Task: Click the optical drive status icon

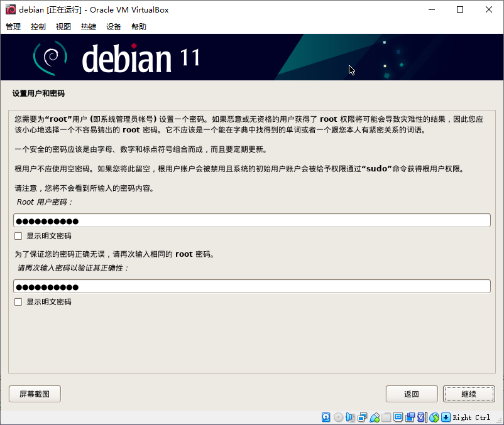Action: [338, 417]
